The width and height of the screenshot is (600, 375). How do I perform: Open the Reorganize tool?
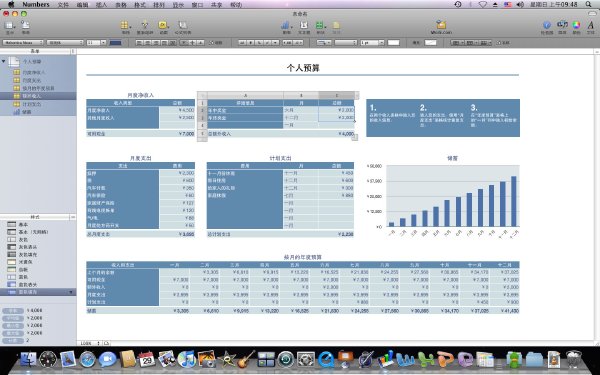pos(145,26)
